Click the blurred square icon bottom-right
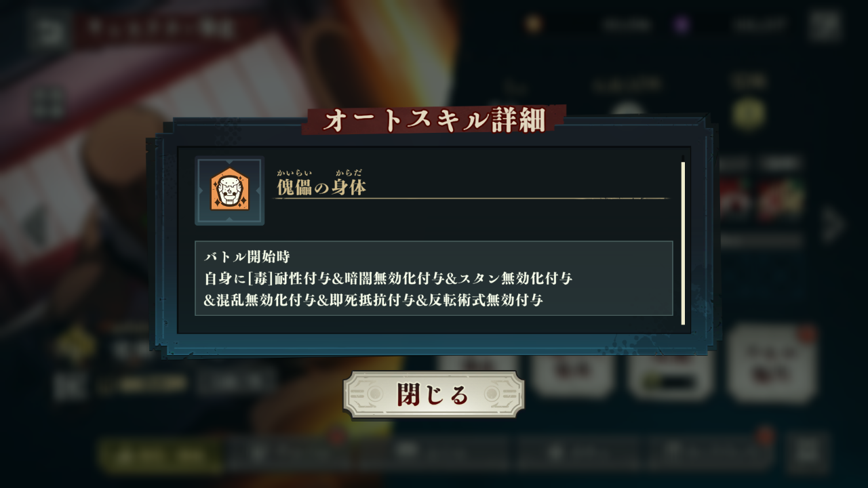Viewport: 868px width, 488px height. (807, 453)
